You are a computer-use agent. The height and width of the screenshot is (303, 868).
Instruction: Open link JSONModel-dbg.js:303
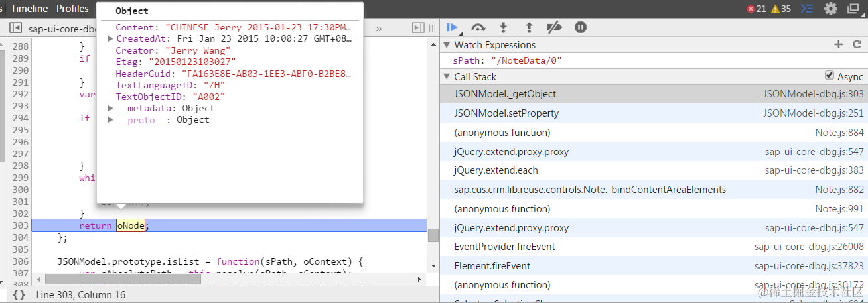(814, 94)
